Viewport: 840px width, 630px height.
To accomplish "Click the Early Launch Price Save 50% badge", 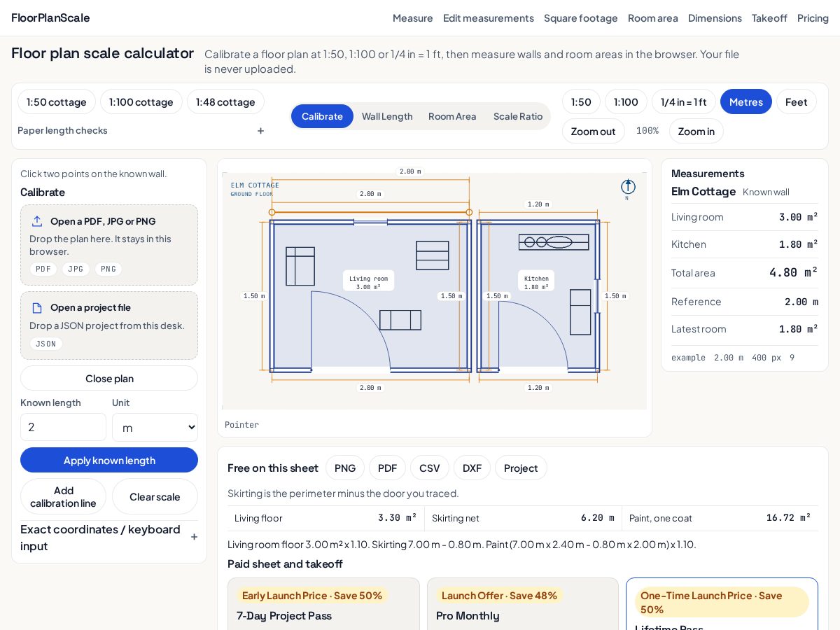I will 312,595.
